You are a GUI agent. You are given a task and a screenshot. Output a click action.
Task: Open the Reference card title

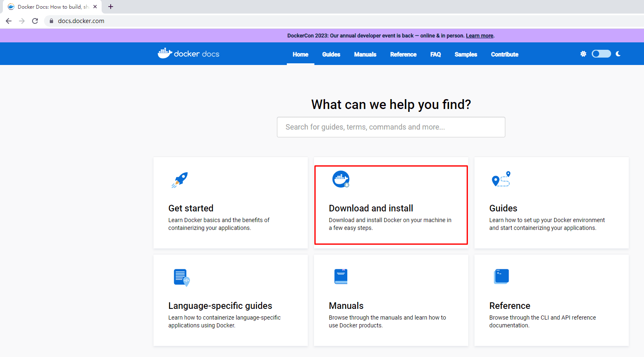[510, 306]
